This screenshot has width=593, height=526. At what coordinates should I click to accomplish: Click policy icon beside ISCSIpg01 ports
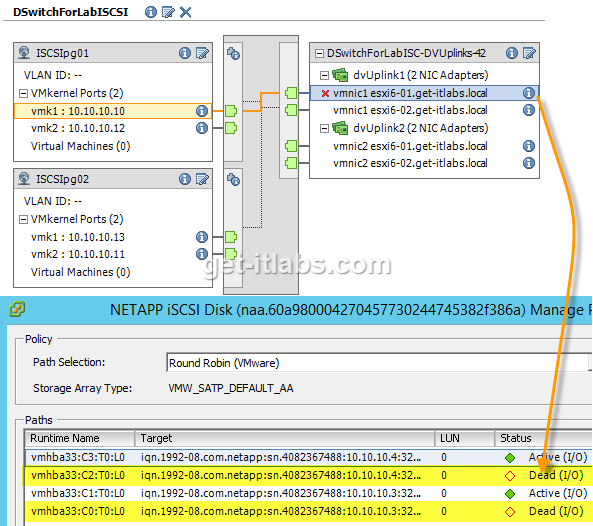click(233, 53)
